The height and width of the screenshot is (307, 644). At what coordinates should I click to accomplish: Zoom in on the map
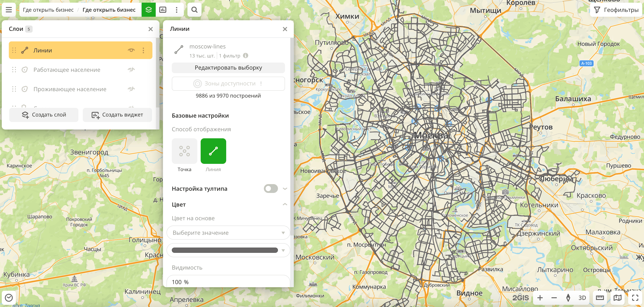pos(540,298)
